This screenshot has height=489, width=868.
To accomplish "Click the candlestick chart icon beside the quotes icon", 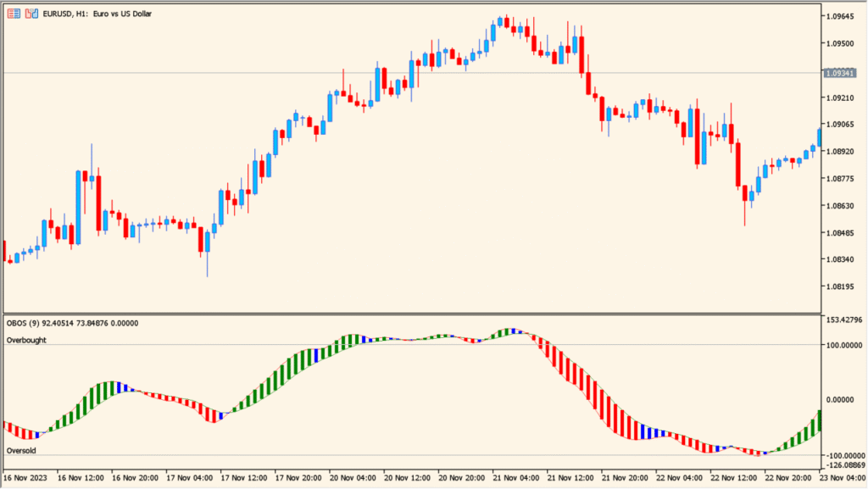I will tap(31, 13).
